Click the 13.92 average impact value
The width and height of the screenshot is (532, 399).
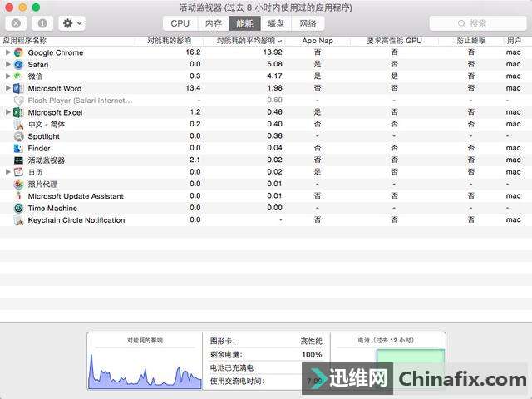click(273, 52)
